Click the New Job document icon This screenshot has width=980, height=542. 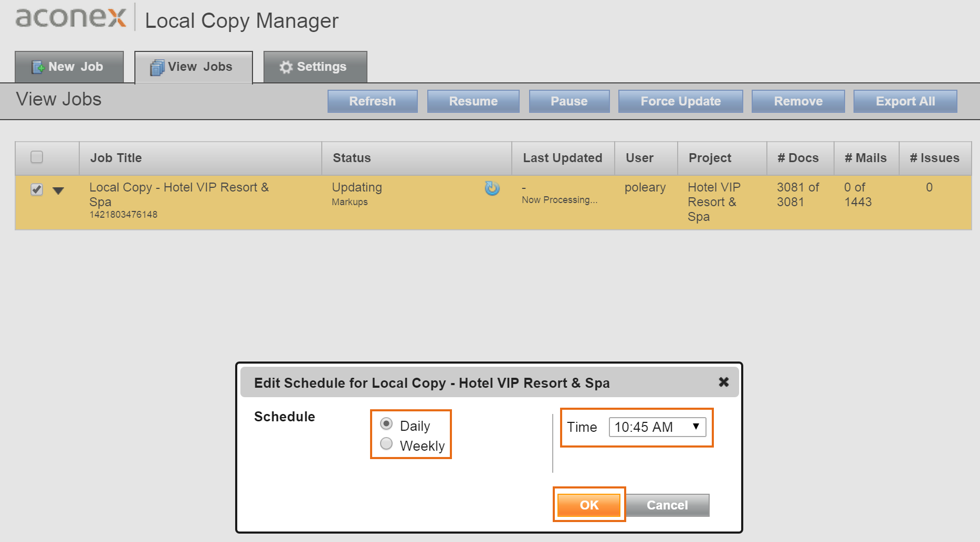(x=38, y=67)
